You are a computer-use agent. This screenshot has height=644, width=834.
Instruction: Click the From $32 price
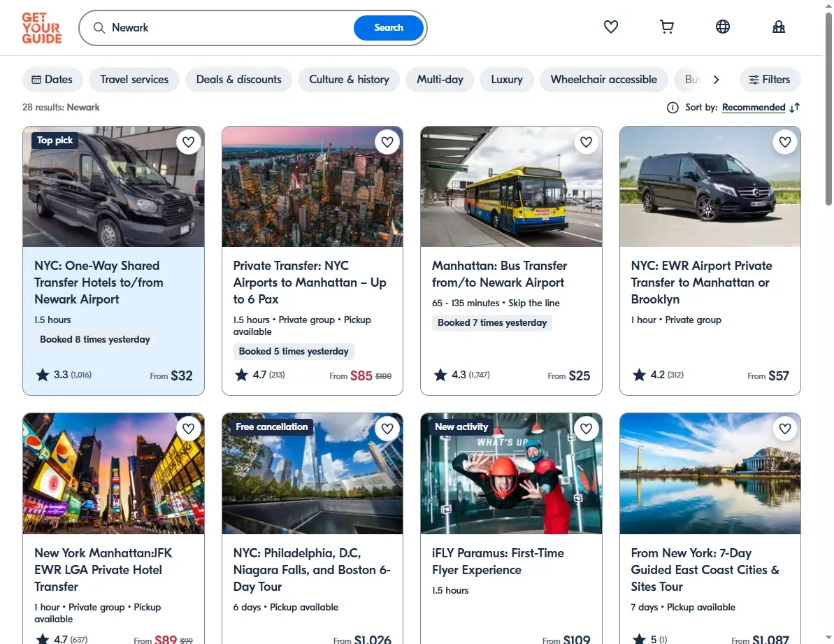(x=171, y=375)
